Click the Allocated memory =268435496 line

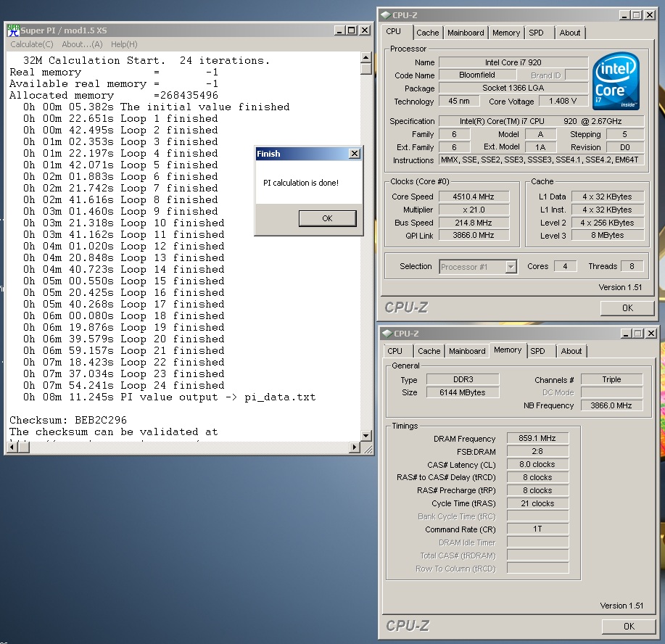114,96
